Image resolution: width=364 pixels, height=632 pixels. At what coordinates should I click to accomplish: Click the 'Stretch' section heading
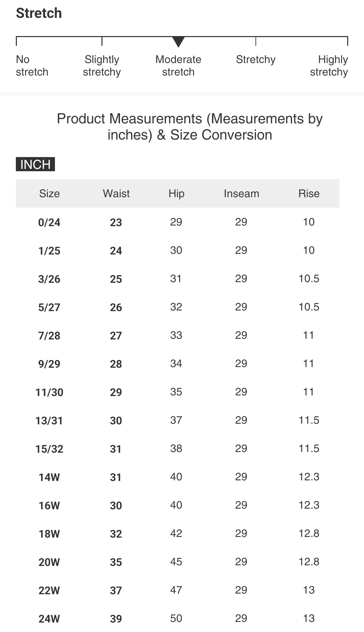(x=39, y=13)
